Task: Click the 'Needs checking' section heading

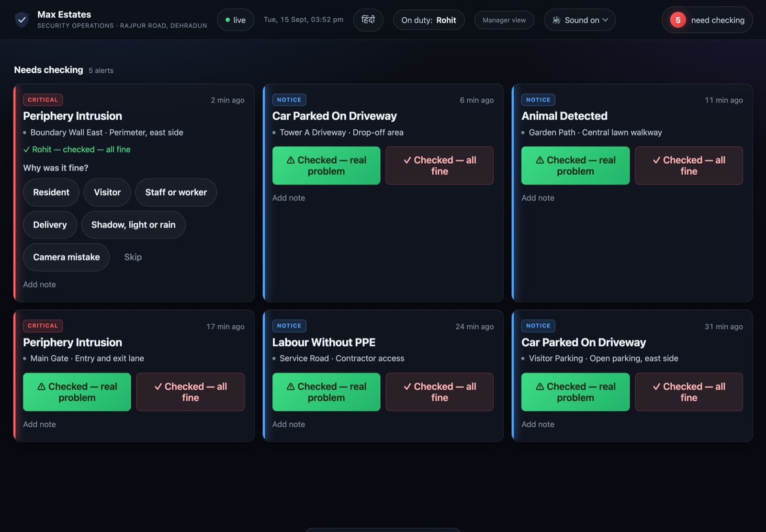Action: 48,70
